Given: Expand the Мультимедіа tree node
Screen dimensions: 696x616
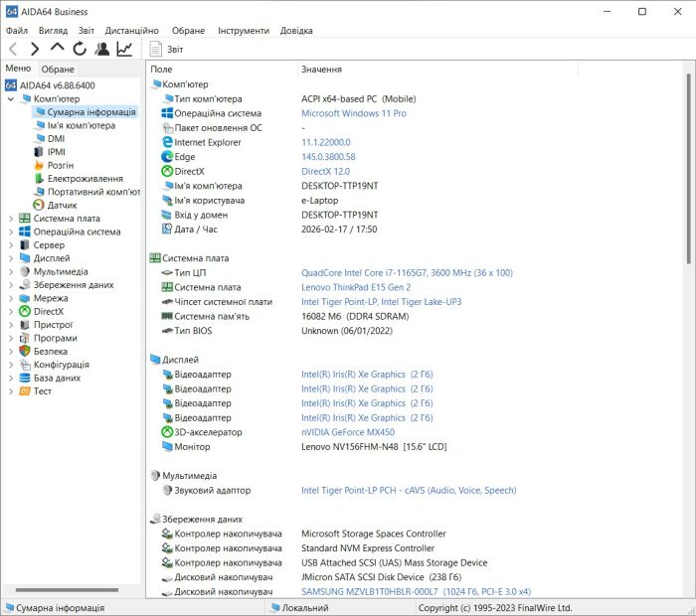Looking at the screenshot, I should pos(11,271).
